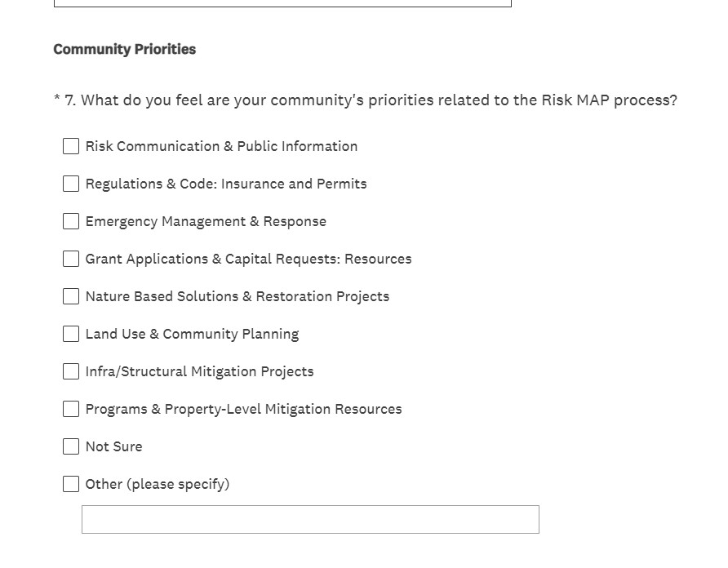The image size is (728, 568).
Task: Enable the Other (please specify) checkbox
Action: [71, 484]
